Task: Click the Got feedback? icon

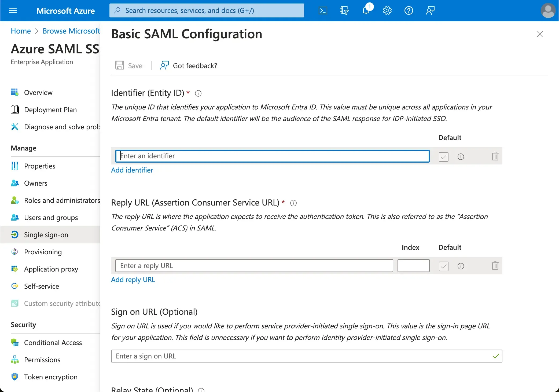Action: (164, 66)
